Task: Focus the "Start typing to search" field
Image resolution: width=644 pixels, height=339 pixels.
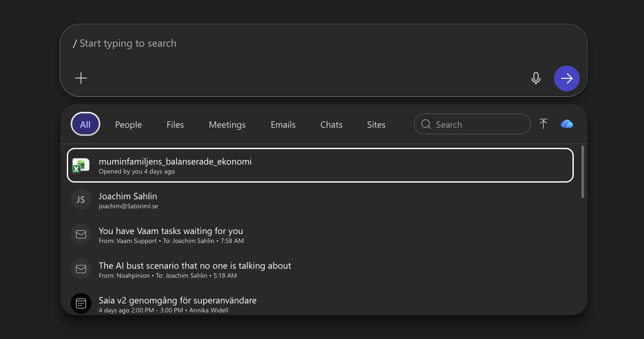Action: click(x=323, y=43)
